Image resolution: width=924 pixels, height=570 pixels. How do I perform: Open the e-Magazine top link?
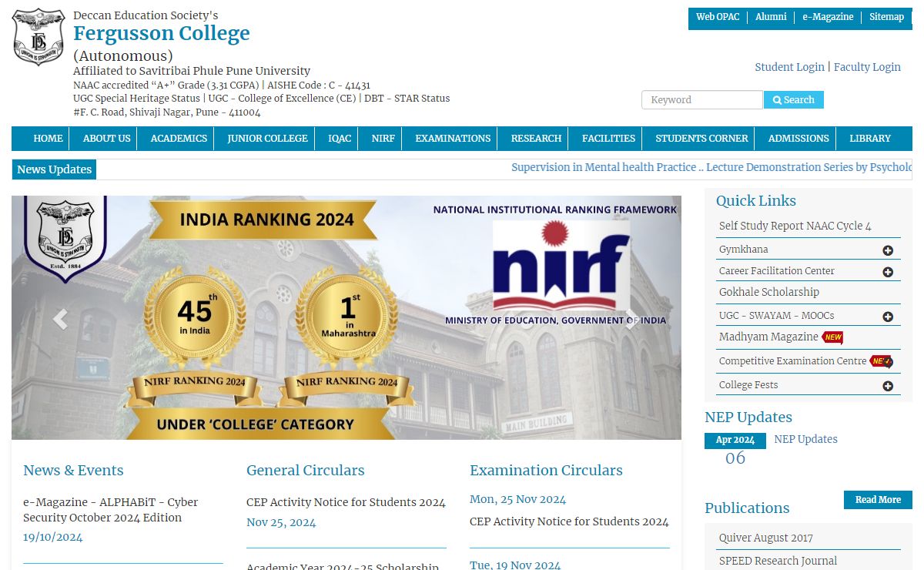coord(828,17)
